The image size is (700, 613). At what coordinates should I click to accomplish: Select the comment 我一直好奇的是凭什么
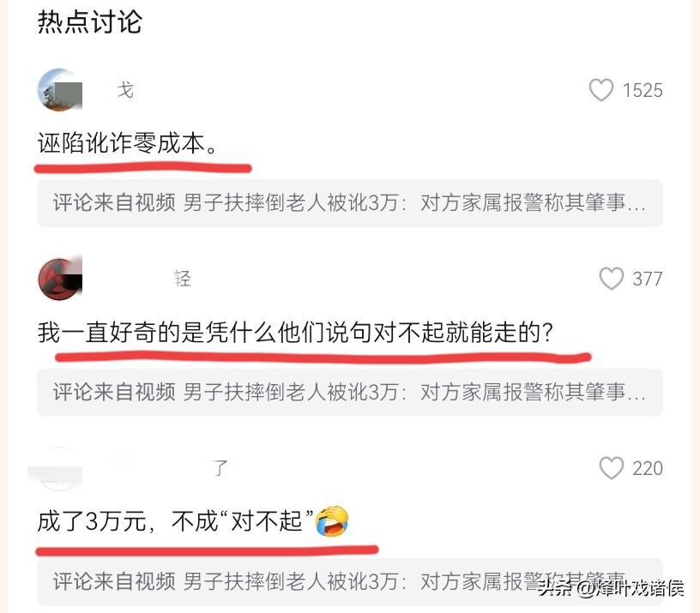[x=296, y=333]
